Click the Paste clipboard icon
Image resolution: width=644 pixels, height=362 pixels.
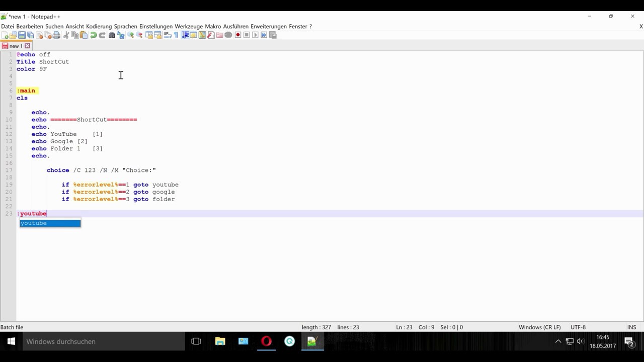[x=83, y=35]
